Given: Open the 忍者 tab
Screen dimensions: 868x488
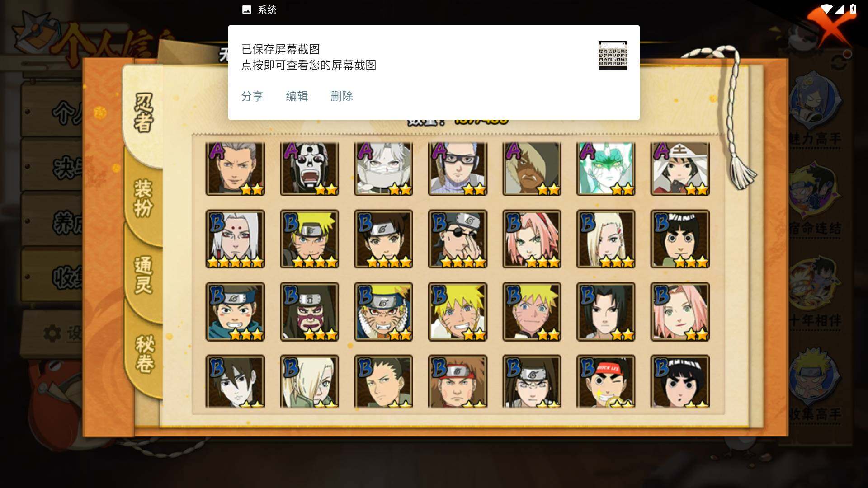Looking at the screenshot, I should click(x=144, y=113).
